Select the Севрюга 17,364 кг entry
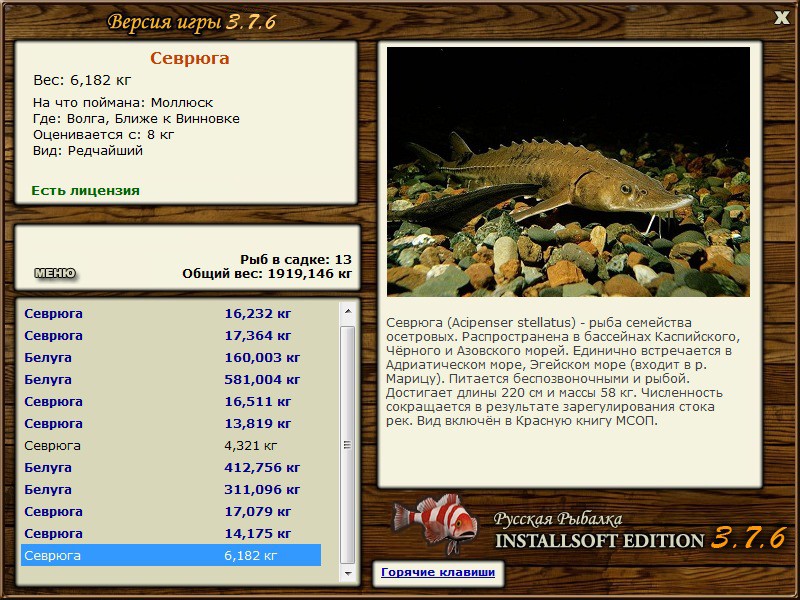 171,336
